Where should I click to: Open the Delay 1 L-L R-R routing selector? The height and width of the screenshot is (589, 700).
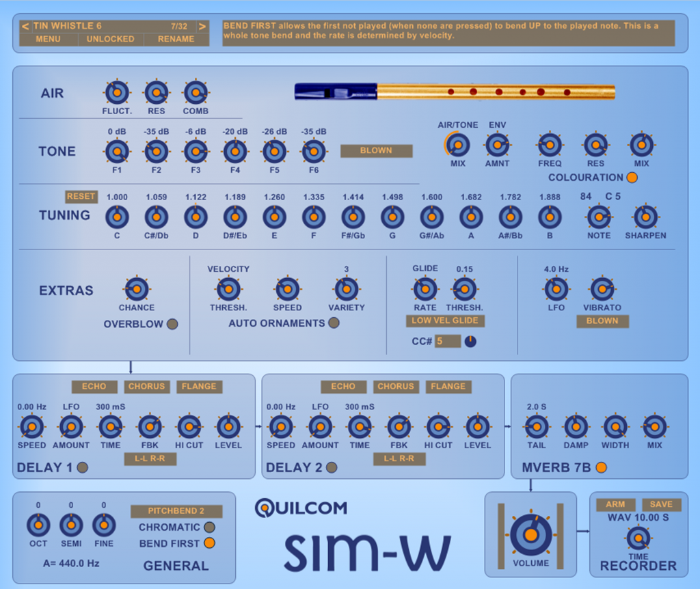(x=150, y=459)
